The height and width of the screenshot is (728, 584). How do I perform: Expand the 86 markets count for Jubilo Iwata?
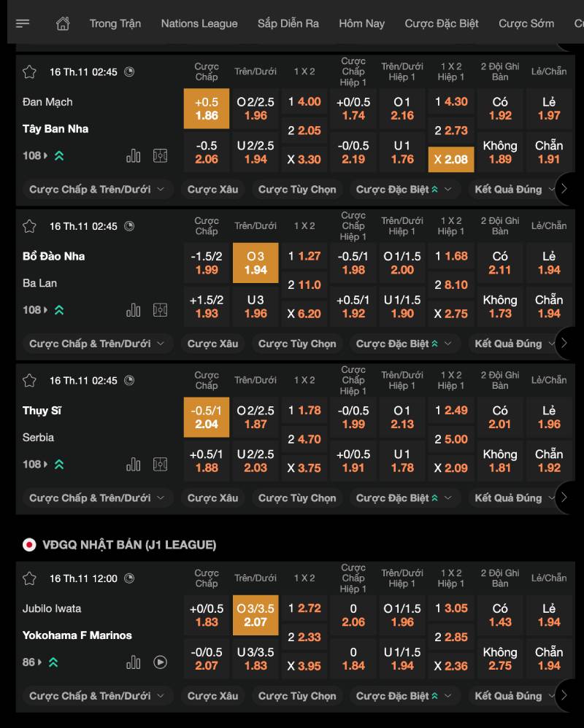click(33, 662)
